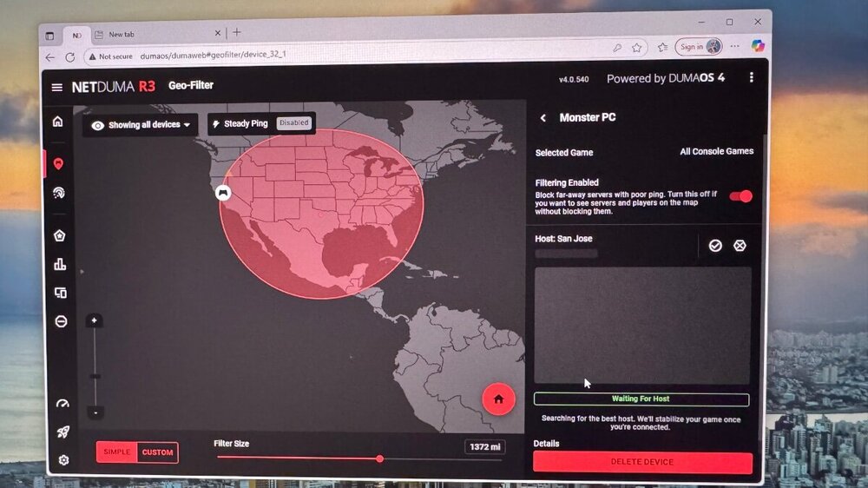868x488 pixels.
Task: Switch filter mode to Custom
Action: 158,452
